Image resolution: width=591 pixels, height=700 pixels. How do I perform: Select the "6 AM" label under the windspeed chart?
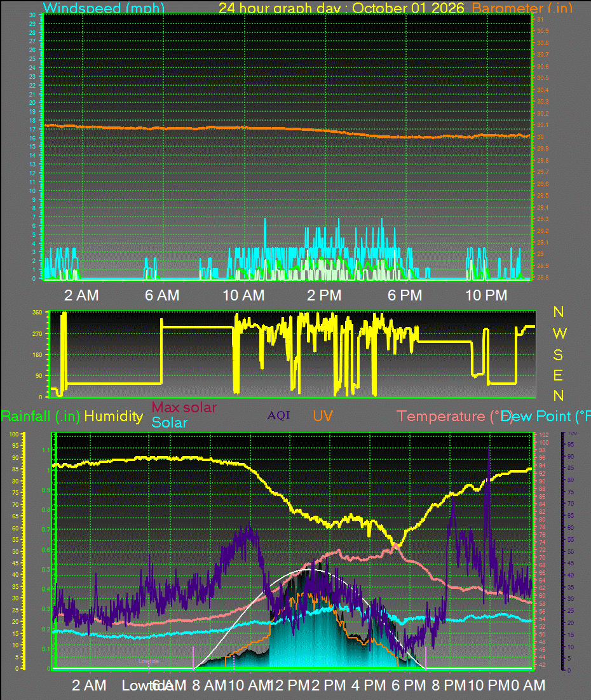click(x=162, y=295)
